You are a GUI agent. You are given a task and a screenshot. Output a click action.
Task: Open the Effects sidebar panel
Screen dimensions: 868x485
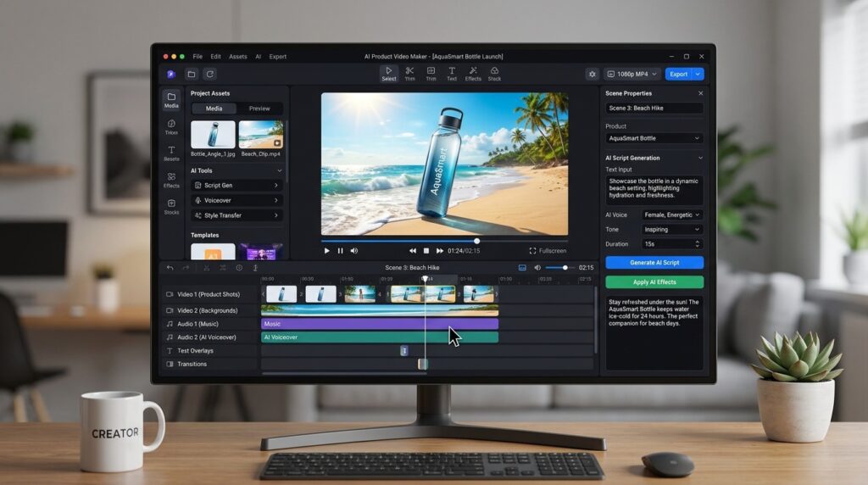(171, 180)
